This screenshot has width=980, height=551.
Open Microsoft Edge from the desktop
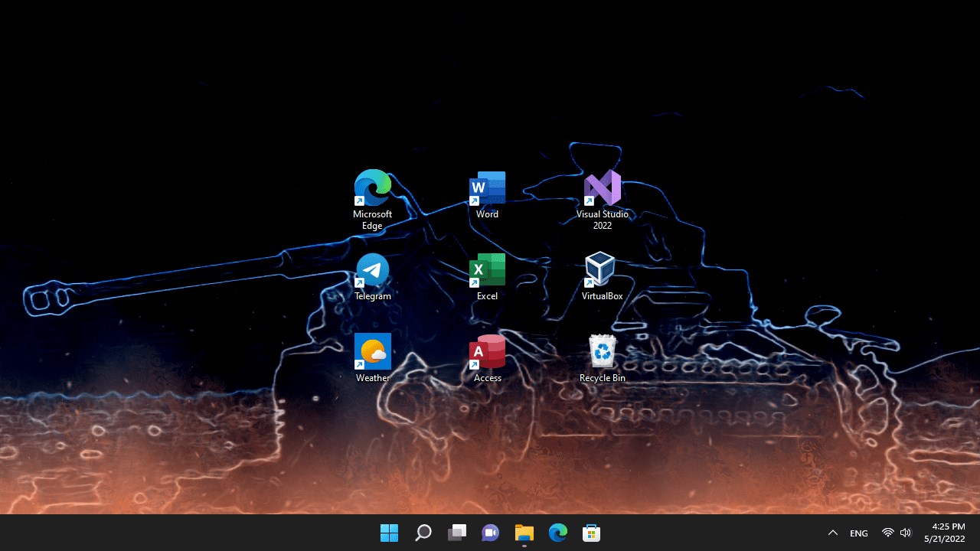click(x=372, y=186)
